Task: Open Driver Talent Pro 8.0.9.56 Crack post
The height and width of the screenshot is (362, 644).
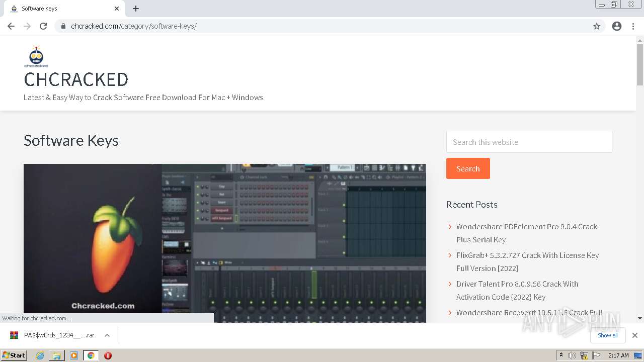Action: point(517,290)
